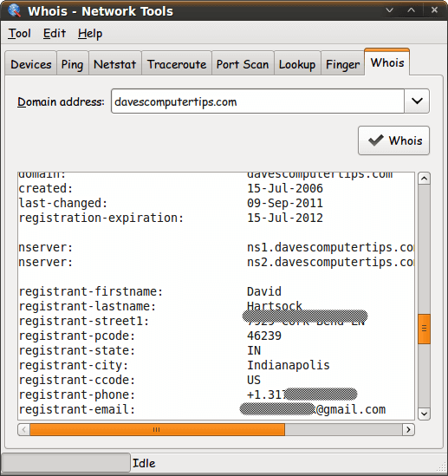Click the horizontal scrollbar left arrow
Image resolution: width=448 pixels, height=476 pixels.
point(24,429)
